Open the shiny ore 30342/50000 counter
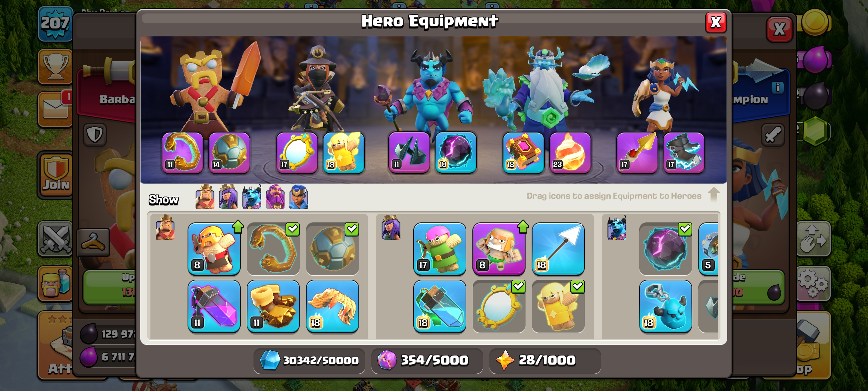 point(309,360)
